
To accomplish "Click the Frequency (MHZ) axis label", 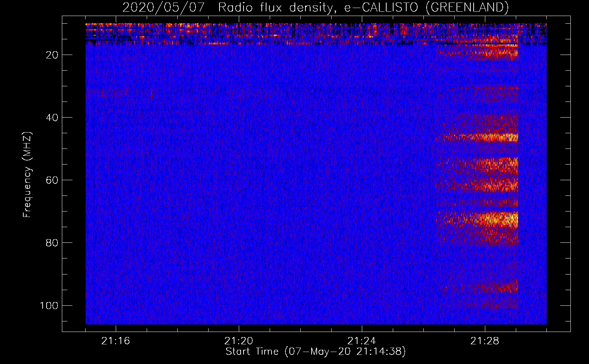I will pos(27,174).
